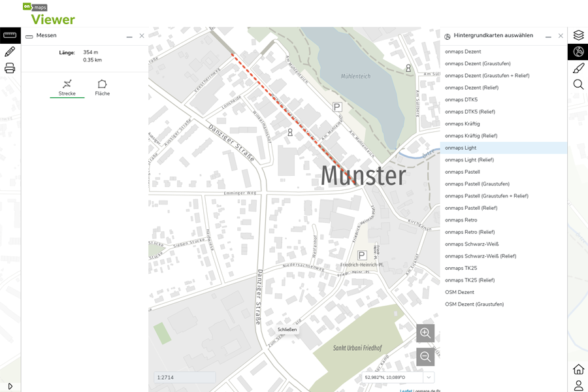
Task: Select onmaps Kräftig background map
Action: tap(463, 123)
